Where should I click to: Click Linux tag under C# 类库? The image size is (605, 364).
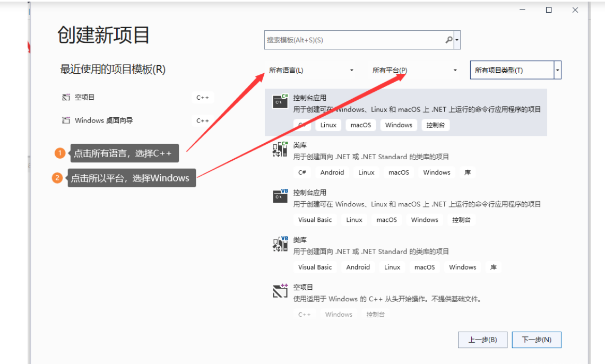(x=366, y=172)
